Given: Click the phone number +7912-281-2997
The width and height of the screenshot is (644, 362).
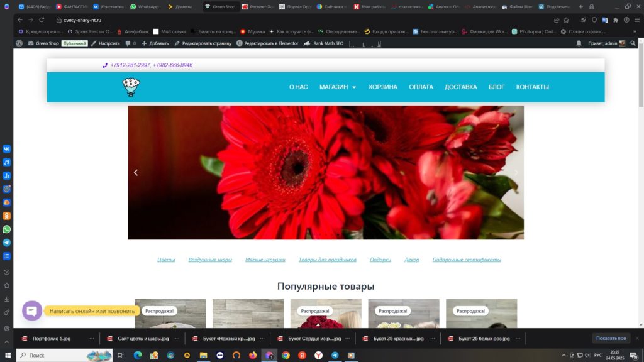Looking at the screenshot, I should 130,65.
